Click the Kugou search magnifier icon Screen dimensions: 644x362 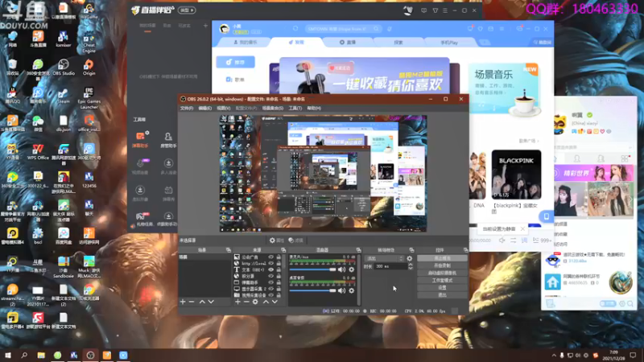point(376,29)
